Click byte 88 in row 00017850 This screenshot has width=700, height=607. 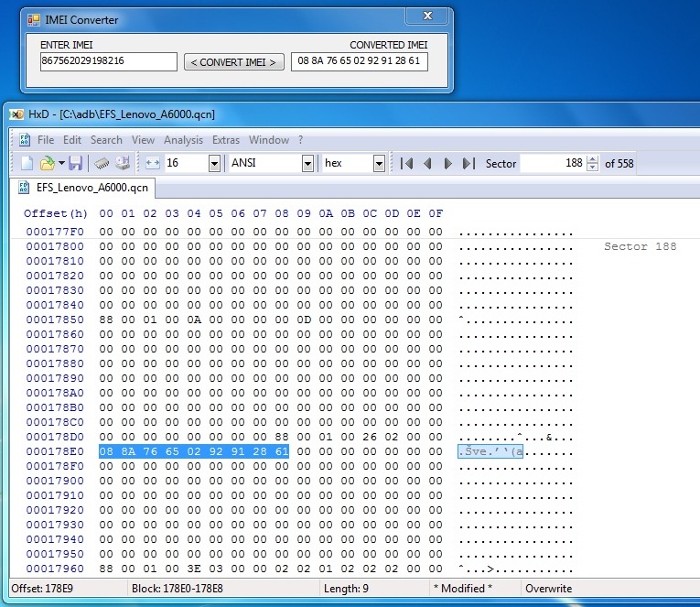coord(106,320)
